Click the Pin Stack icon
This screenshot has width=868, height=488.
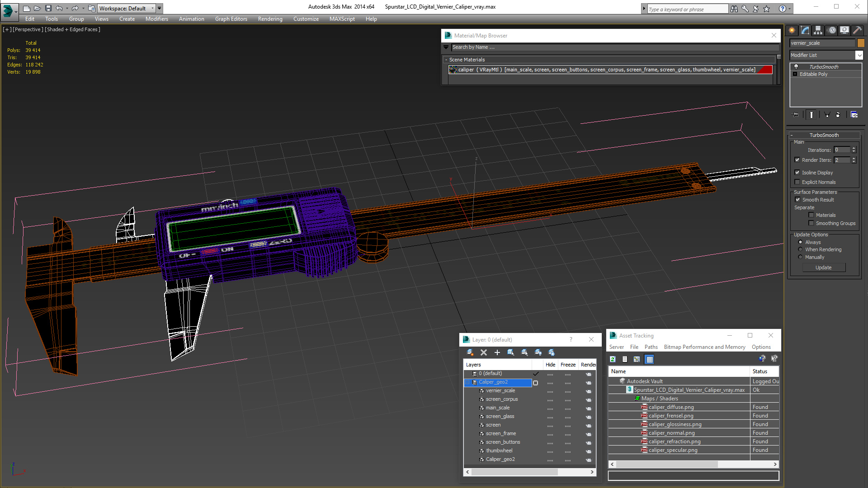[x=796, y=115]
